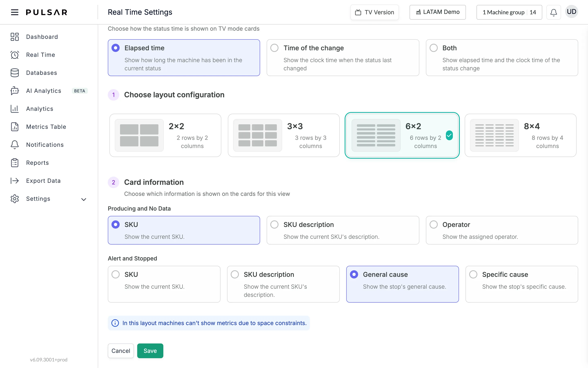588x368 pixels.
Task: Click the Export Data arrow icon
Action: 14,181
